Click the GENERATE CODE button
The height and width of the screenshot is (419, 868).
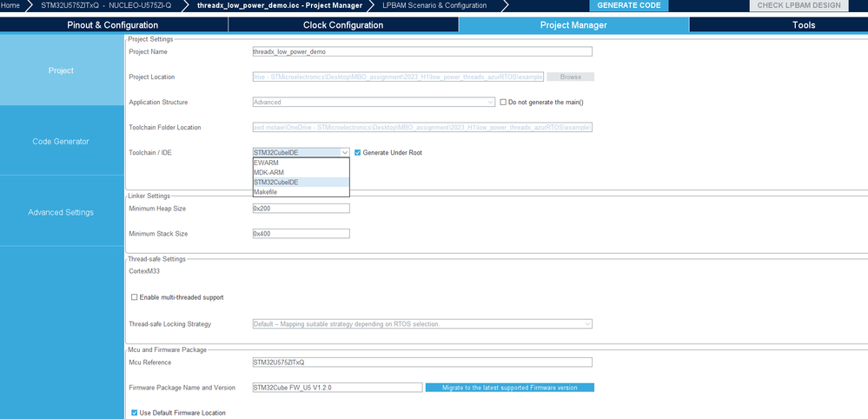coord(628,5)
